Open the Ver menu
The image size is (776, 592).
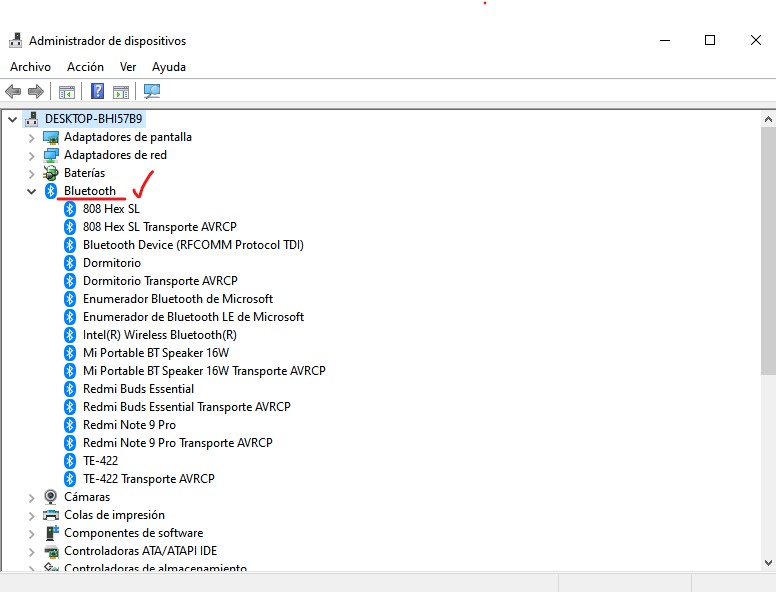pyautogui.click(x=128, y=67)
